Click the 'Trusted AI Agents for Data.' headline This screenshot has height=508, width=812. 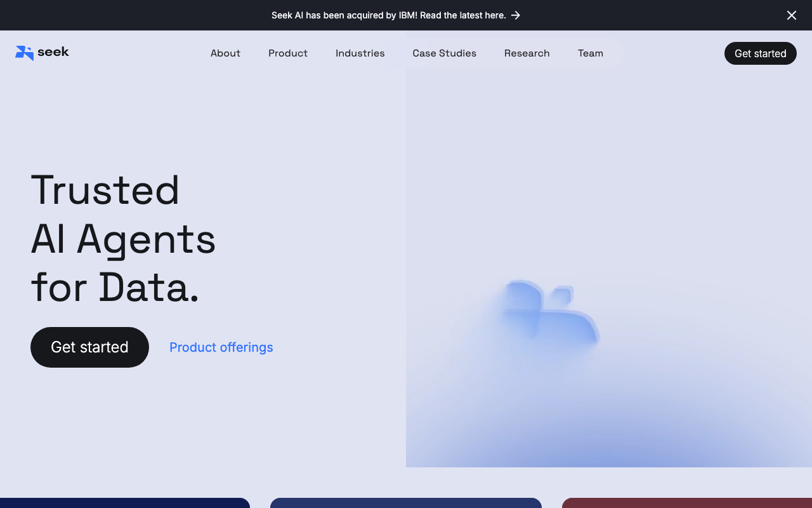[123, 239]
